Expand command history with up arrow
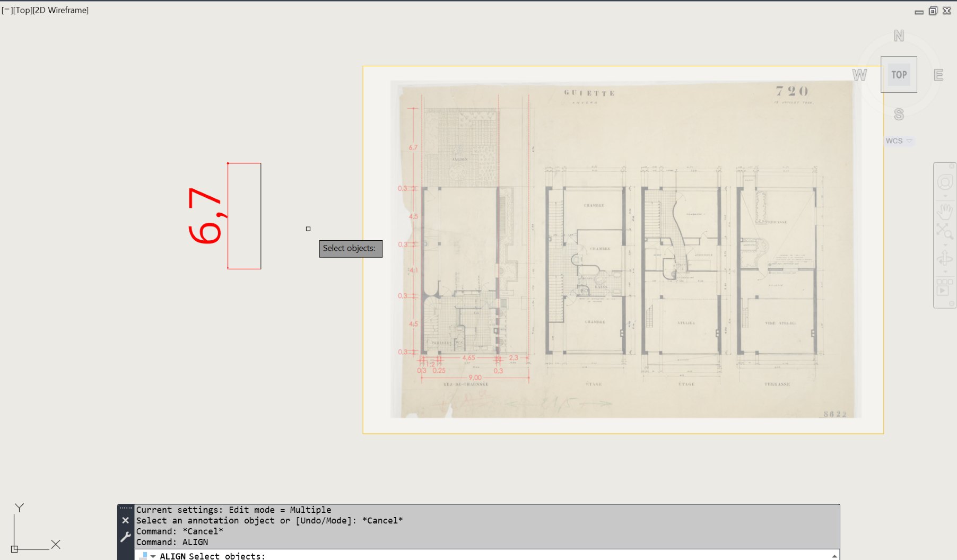 [834, 556]
